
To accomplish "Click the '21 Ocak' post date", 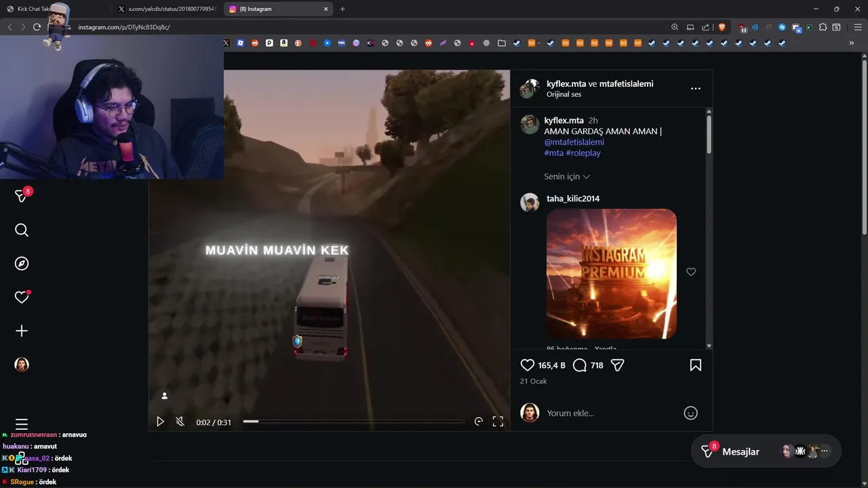I will tap(533, 382).
